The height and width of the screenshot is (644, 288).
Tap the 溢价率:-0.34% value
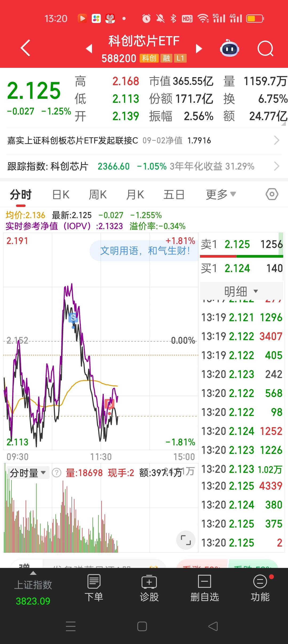[157, 226]
